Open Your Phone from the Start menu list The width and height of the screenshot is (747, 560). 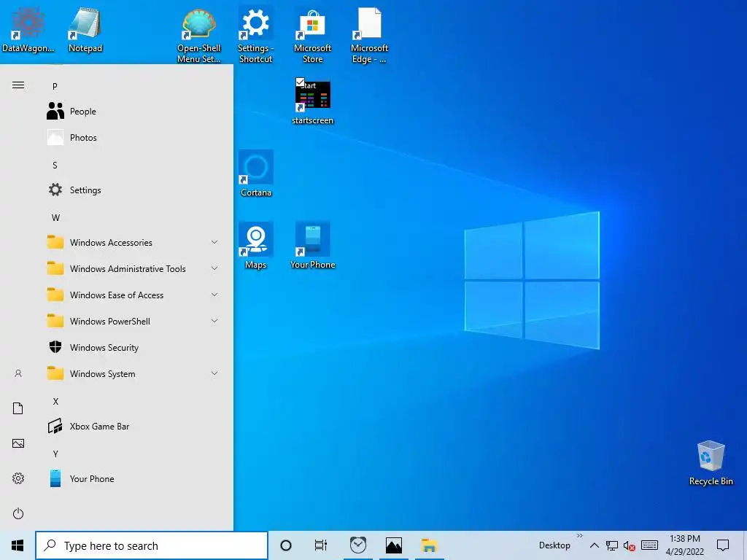tap(133, 478)
